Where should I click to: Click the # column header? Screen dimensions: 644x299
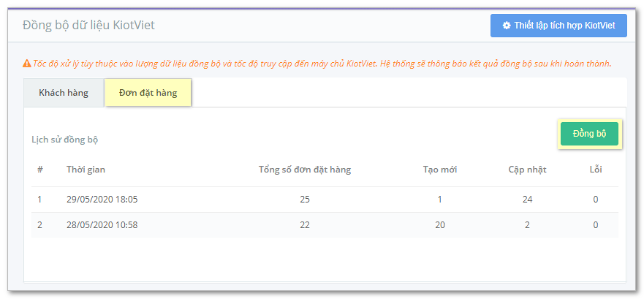pos(40,170)
